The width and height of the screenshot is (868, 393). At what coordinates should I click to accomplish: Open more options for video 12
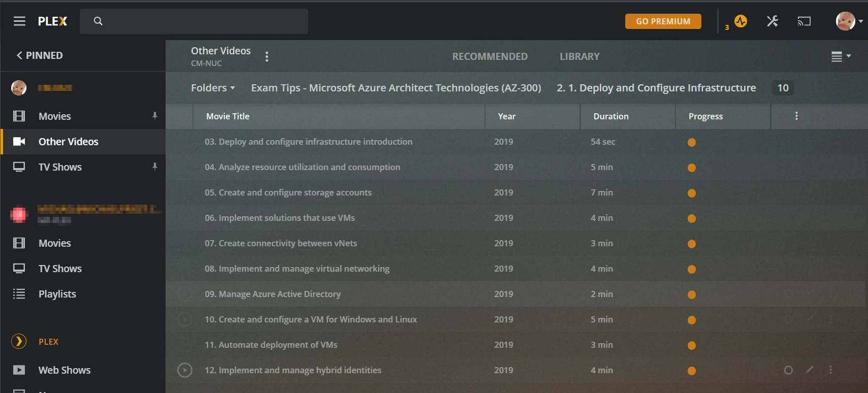pyautogui.click(x=830, y=370)
